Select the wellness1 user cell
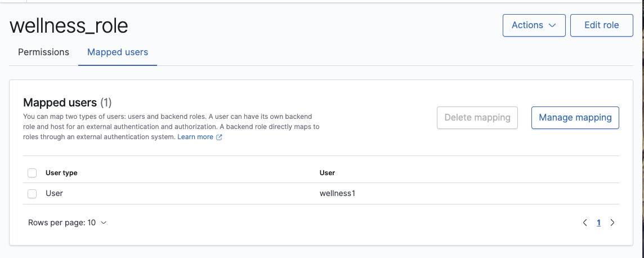644x258 pixels. pyautogui.click(x=337, y=193)
